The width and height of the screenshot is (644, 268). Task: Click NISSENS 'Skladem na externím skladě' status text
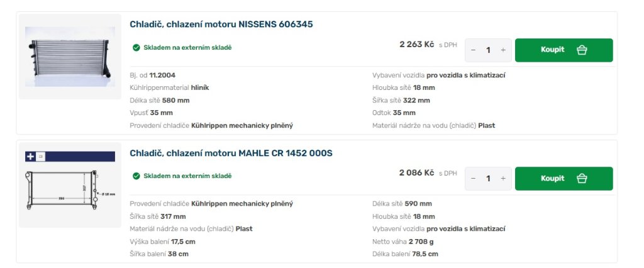tap(187, 48)
